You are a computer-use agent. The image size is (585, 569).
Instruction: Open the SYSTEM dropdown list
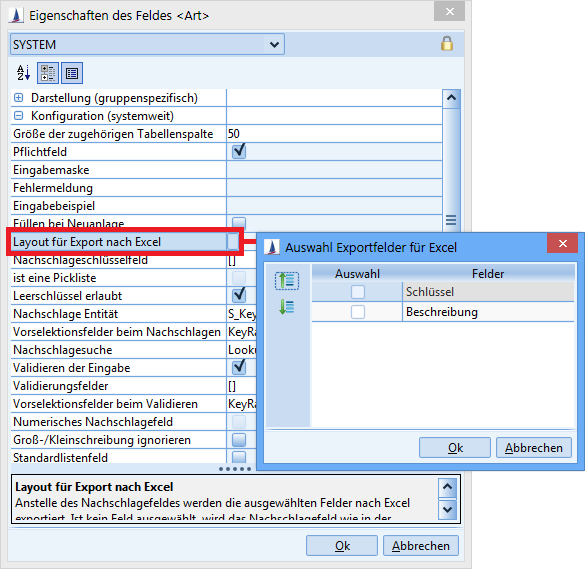click(x=274, y=45)
